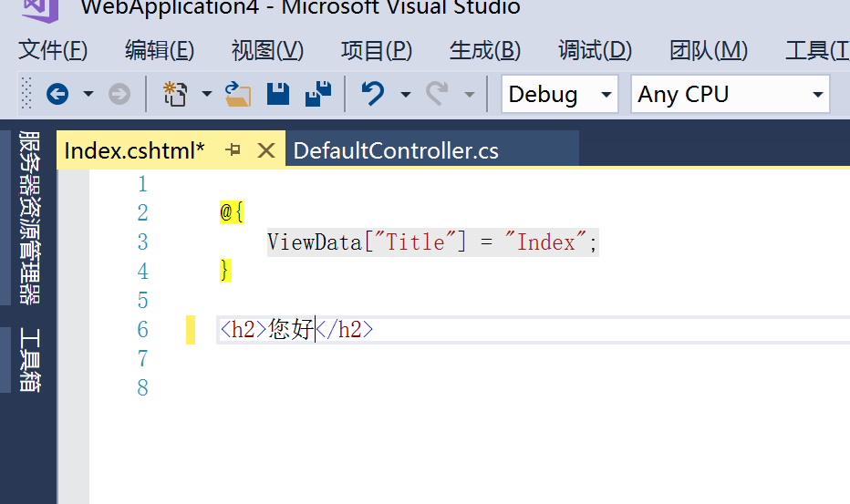Close the Index.cshtml tab
Viewport: 850px width, 504px height.
tap(266, 150)
